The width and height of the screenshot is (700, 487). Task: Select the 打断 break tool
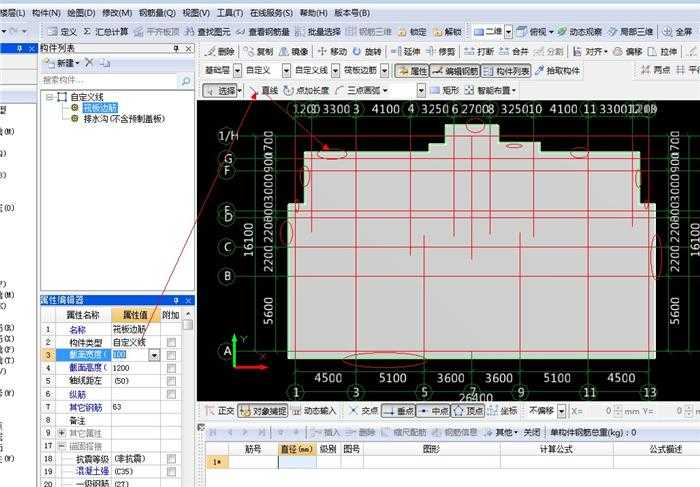(479, 52)
